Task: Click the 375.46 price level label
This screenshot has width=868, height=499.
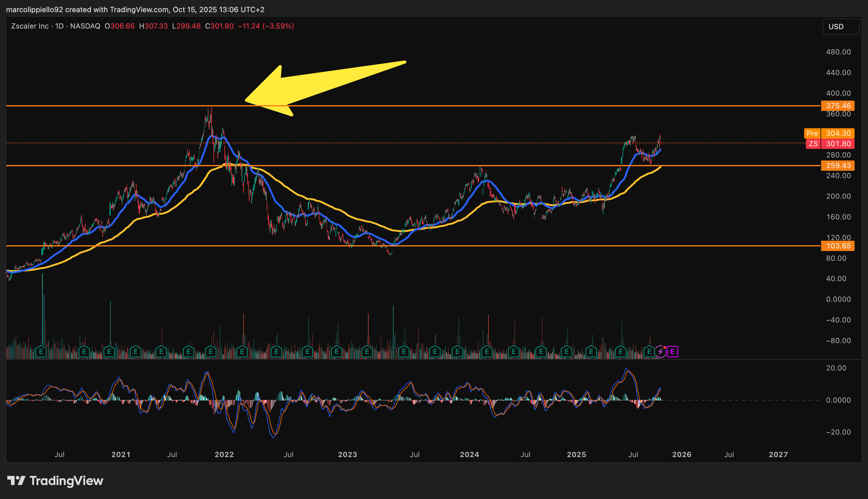Action: (x=838, y=105)
